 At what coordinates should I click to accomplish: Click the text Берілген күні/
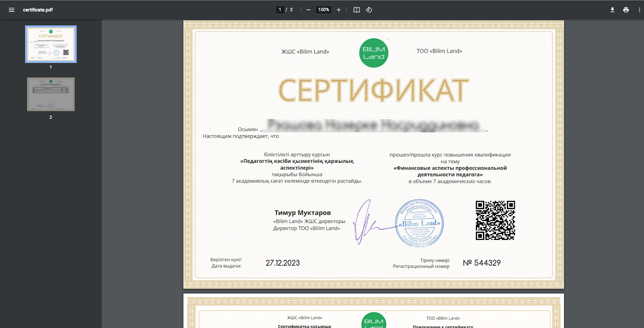tap(226, 260)
